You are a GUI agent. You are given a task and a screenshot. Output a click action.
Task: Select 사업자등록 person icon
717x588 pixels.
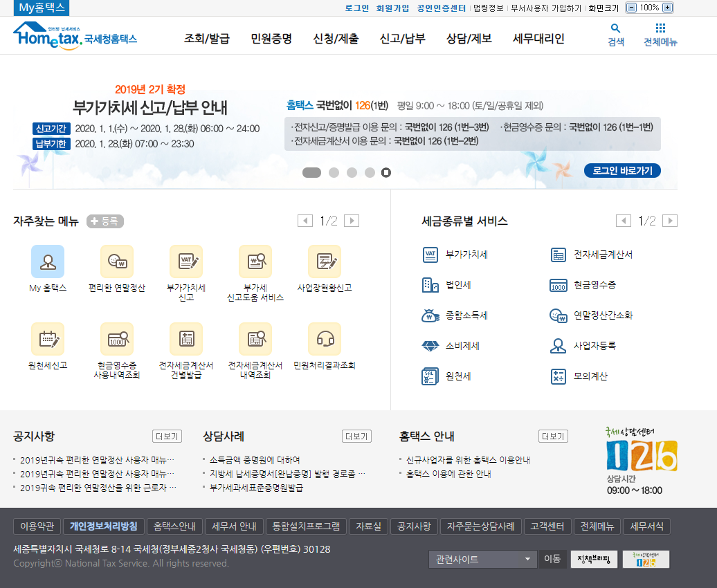(x=559, y=346)
